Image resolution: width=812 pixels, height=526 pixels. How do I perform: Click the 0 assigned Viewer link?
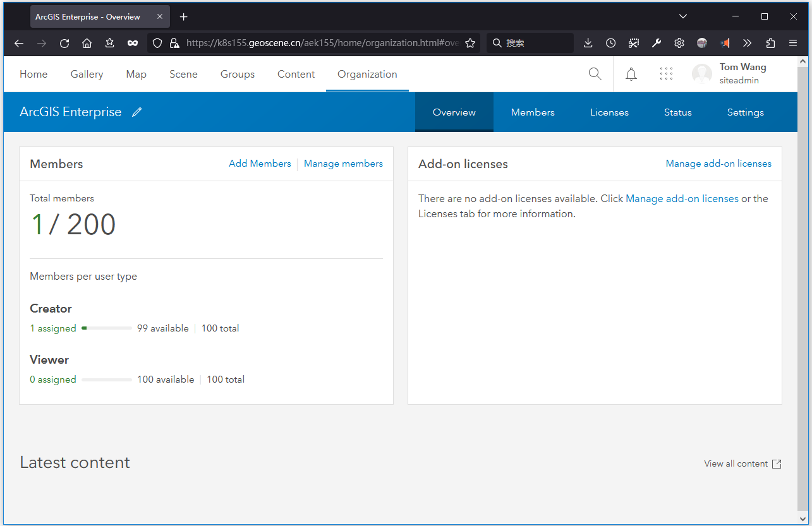point(53,380)
